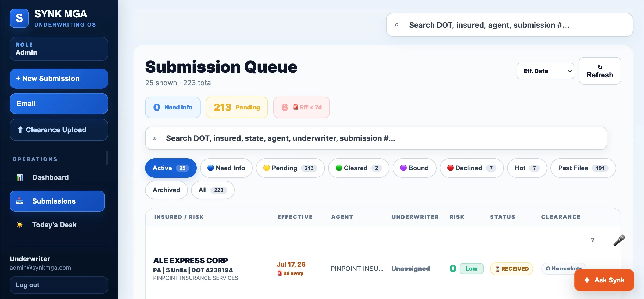Open Dashboard in the sidebar
The height and width of the screenshot is (299, 644).
point(57,177)
